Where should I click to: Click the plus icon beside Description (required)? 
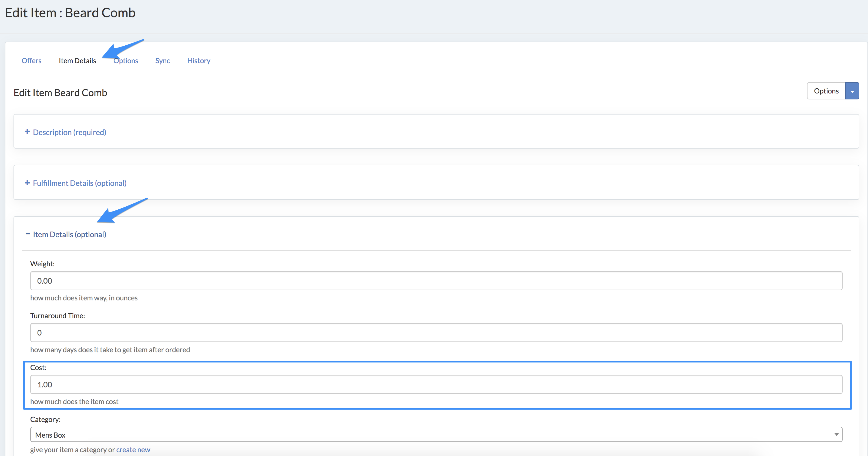[x=27, y=132]
